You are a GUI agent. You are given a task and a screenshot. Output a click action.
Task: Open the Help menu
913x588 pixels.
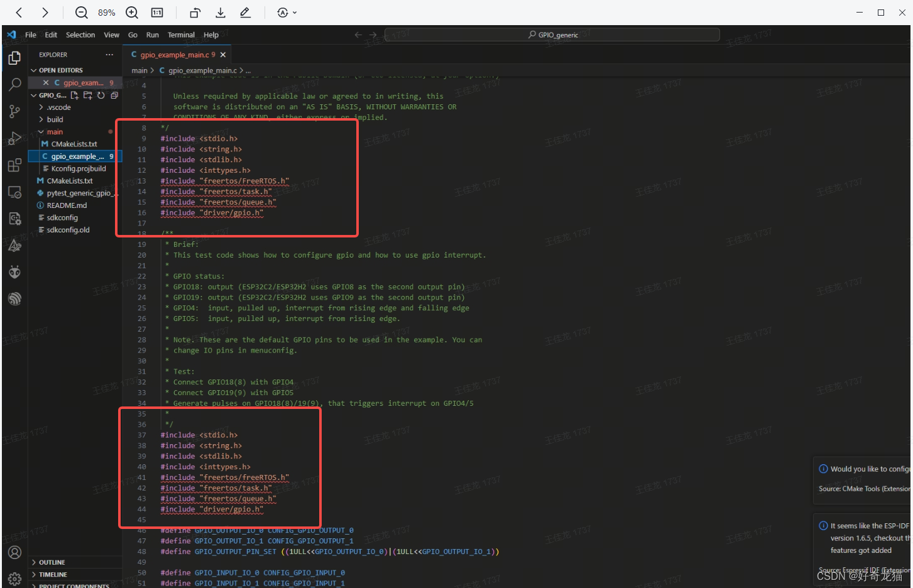pos(211,35)
